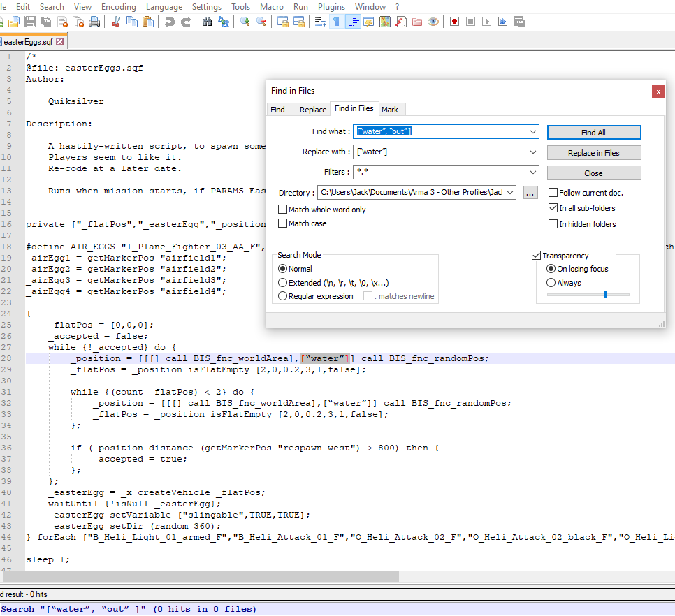675x616 pixels.
Task: Expand the Replace with history dropdown
Action: point(533,152)
